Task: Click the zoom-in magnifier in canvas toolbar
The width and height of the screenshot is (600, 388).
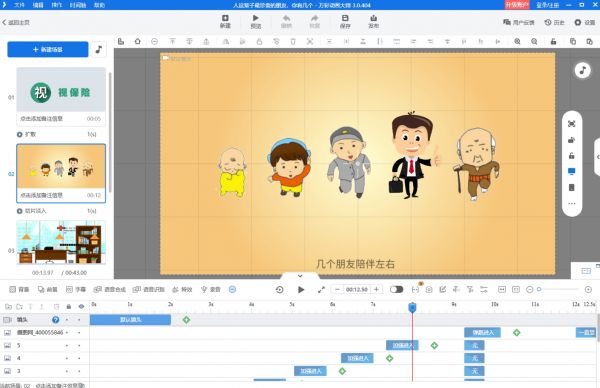Action: 517,41
